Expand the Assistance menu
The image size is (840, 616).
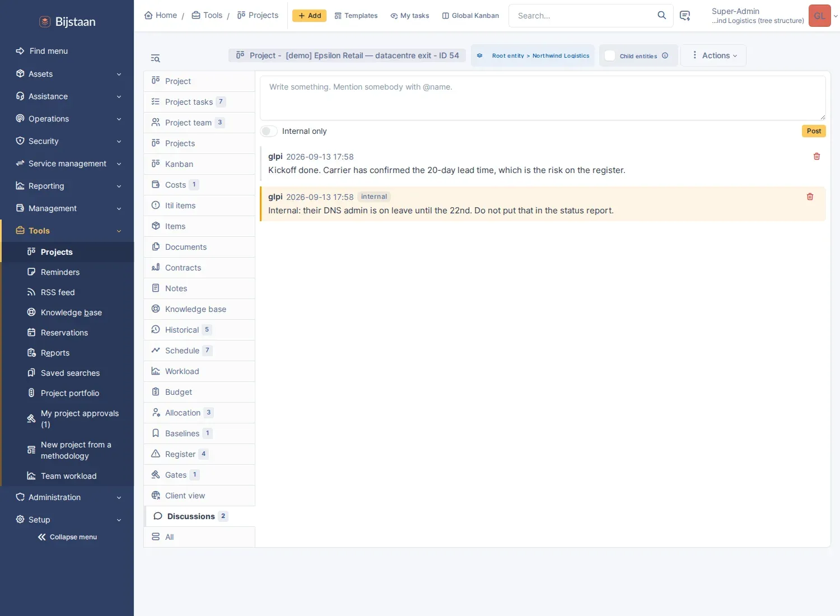coord(67,96)
